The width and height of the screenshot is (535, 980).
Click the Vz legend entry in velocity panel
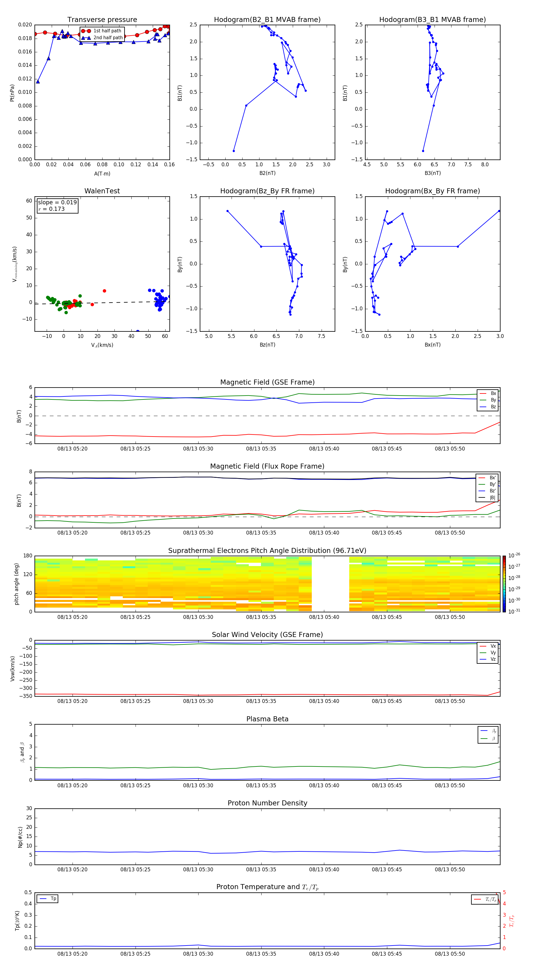tap(488, 659)
